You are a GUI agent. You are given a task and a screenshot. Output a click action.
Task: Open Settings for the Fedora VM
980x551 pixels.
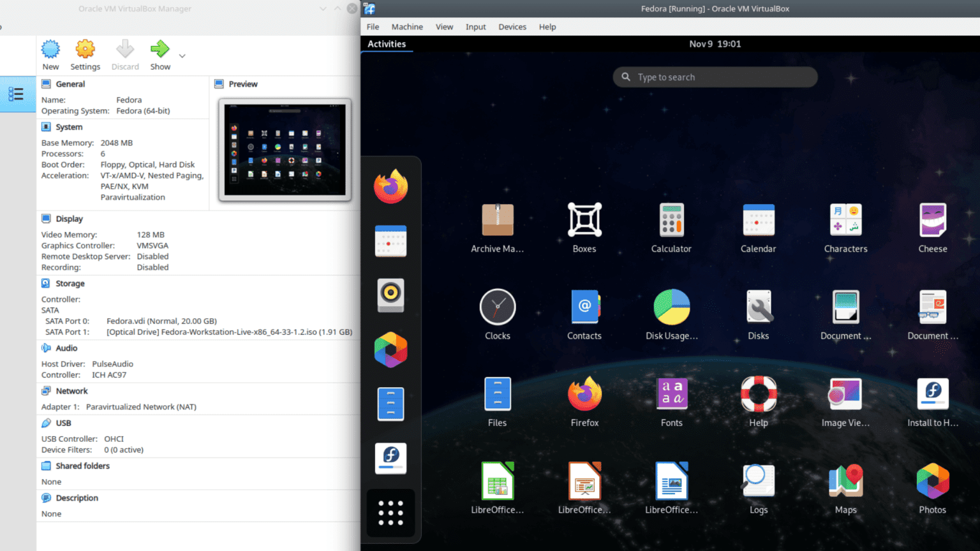coord(85,55)
